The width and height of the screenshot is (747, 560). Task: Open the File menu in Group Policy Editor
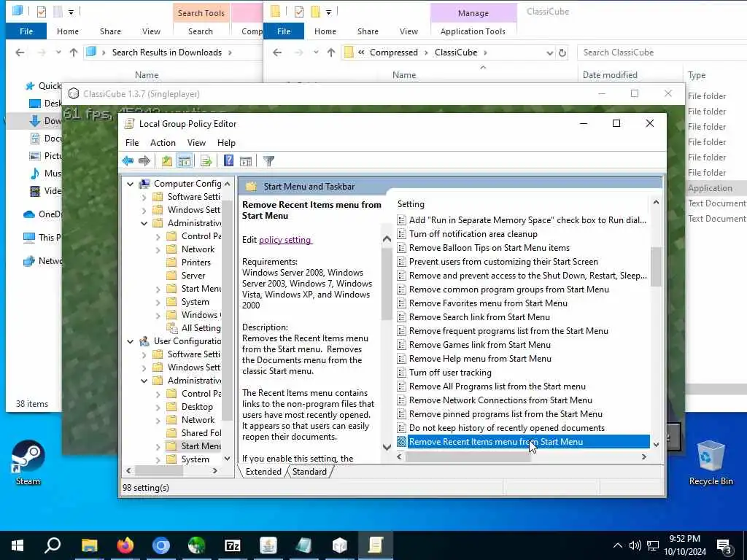point(132,143)
